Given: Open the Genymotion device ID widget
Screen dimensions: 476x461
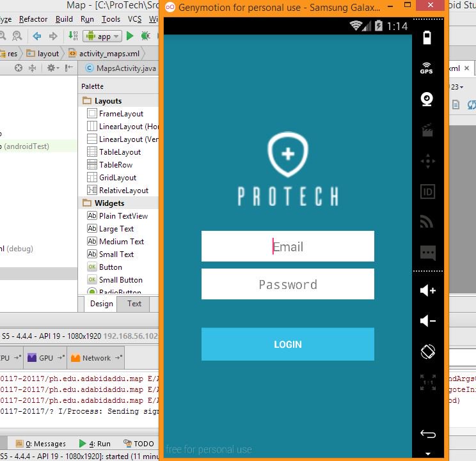Looking at the screenshot, I should point(427,192).
